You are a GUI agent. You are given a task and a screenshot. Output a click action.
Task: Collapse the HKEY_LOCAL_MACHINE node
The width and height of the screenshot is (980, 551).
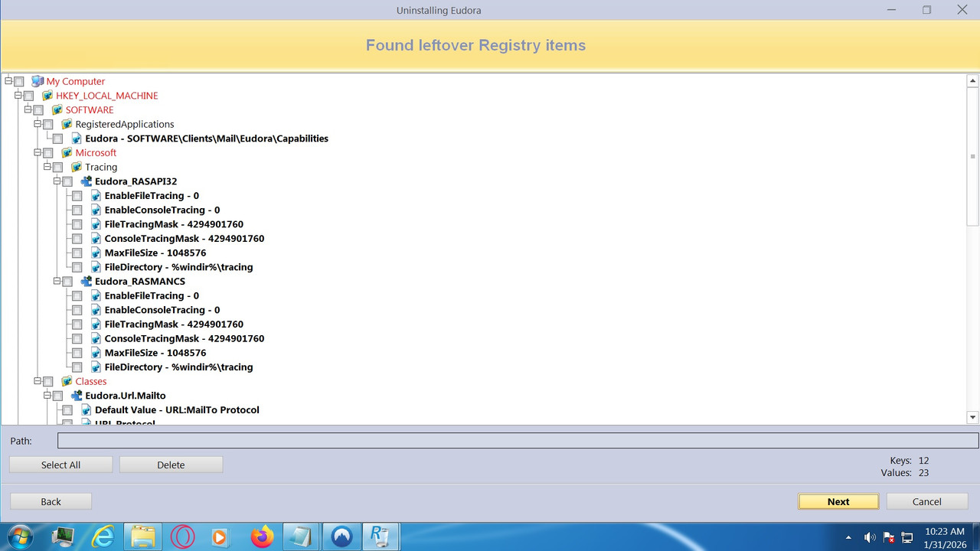(x=18, y=95)
